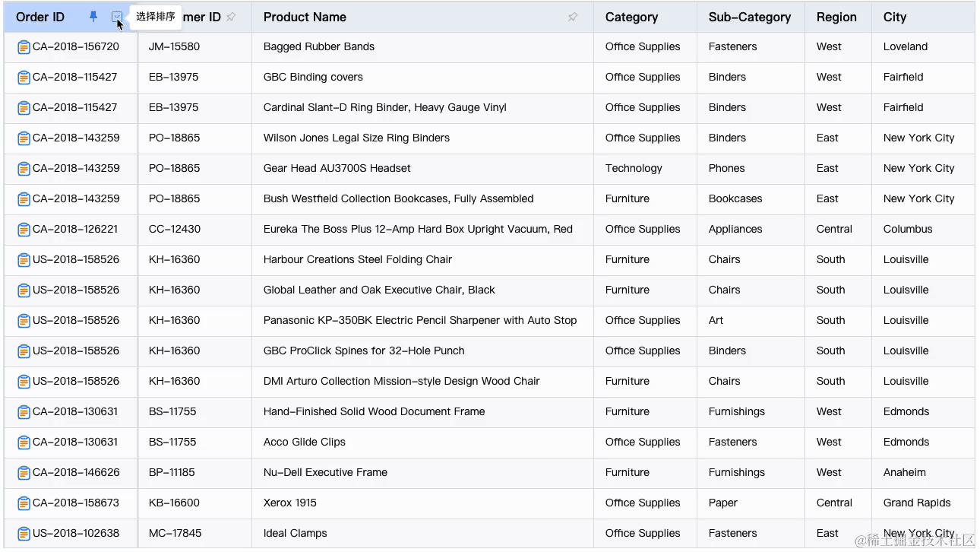980x552 pixels.
Task: Select the Sub-Category column header
Action: (x=749, y=17)
